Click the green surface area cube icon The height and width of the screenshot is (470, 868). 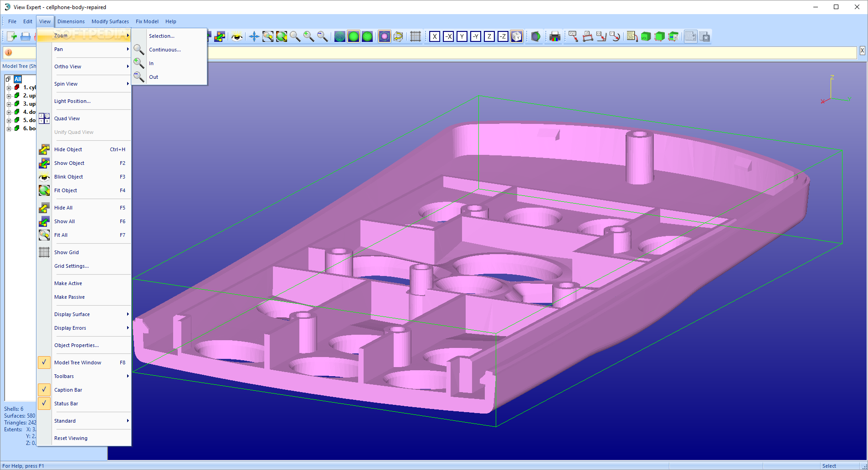[659, 36]
